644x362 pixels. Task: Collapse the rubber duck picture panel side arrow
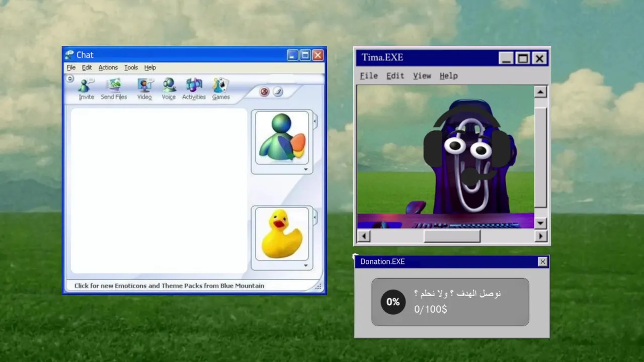tap(315, 217)
